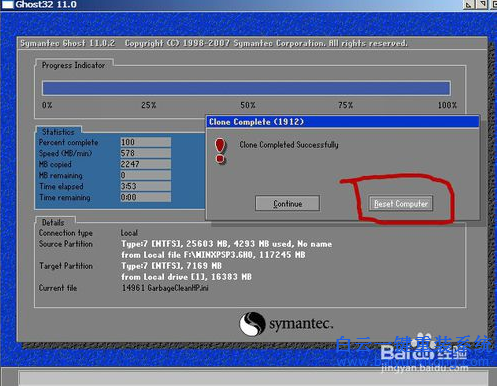Click the 'MB remaining' label

61,175
